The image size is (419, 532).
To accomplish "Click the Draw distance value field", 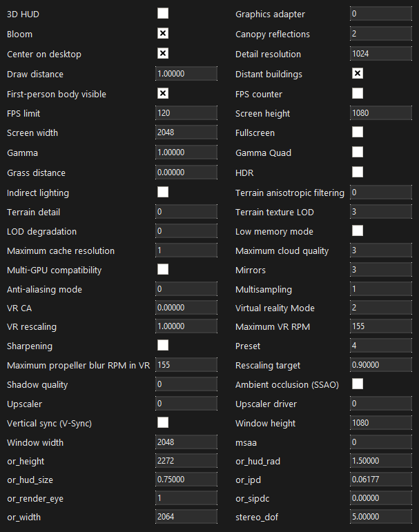I will tap(186, 74).
